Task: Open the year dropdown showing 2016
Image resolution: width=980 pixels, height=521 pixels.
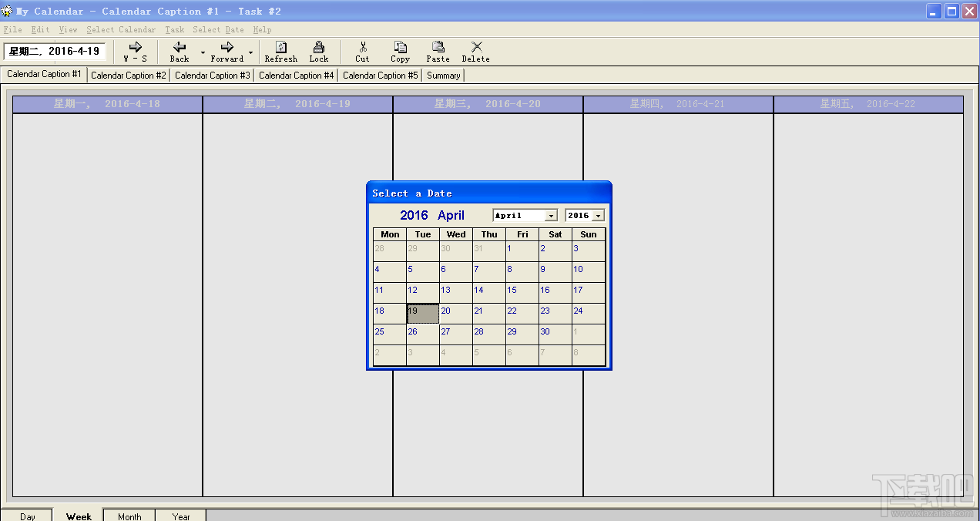Action: click(x=599, y=215)
